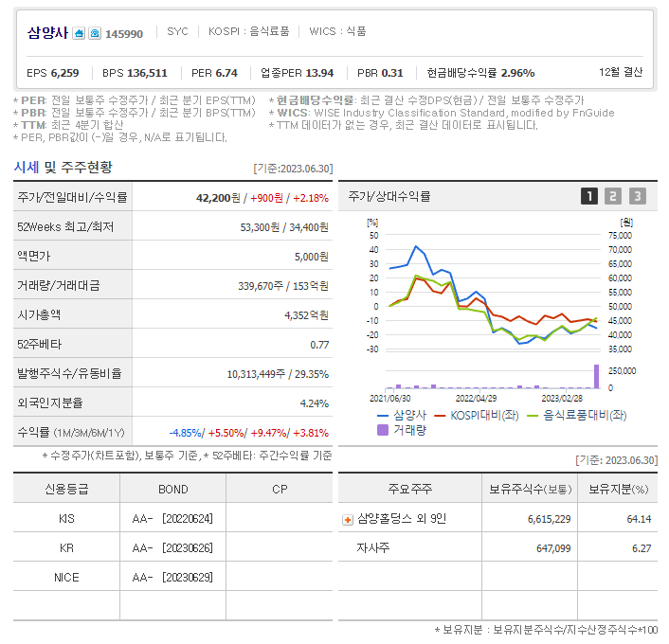This screenshot has width=669, height=644.
Task: Click the SYC ticker label
Action: click(x=177, y=31)
